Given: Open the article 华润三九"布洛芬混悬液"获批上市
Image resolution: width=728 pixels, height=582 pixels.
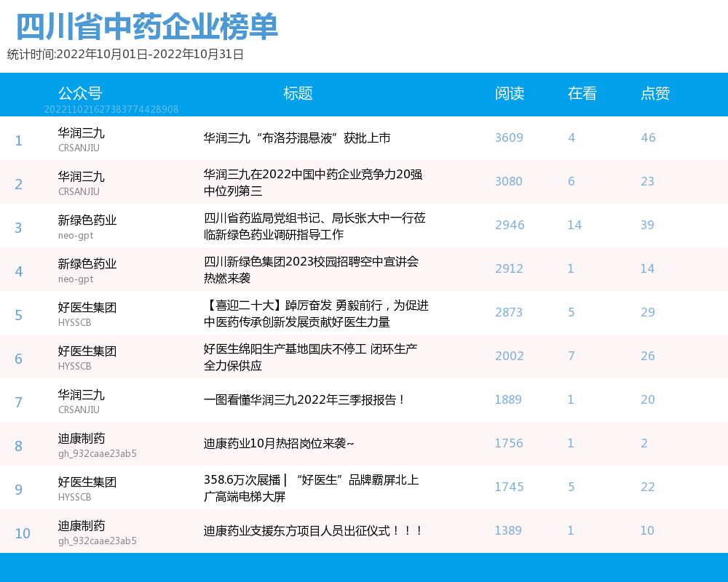Looking at the screenshot, I should click(297, 137).
